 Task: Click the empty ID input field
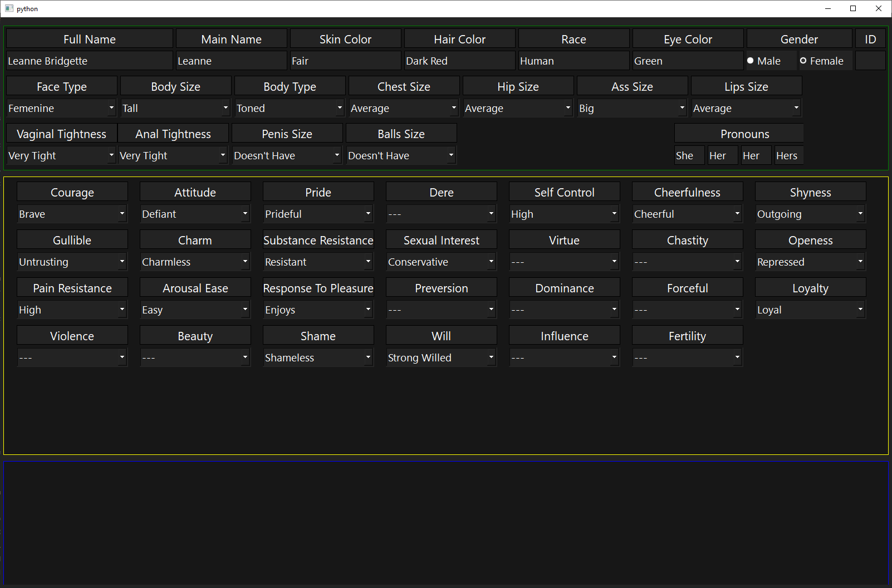(x=870, y=61)
